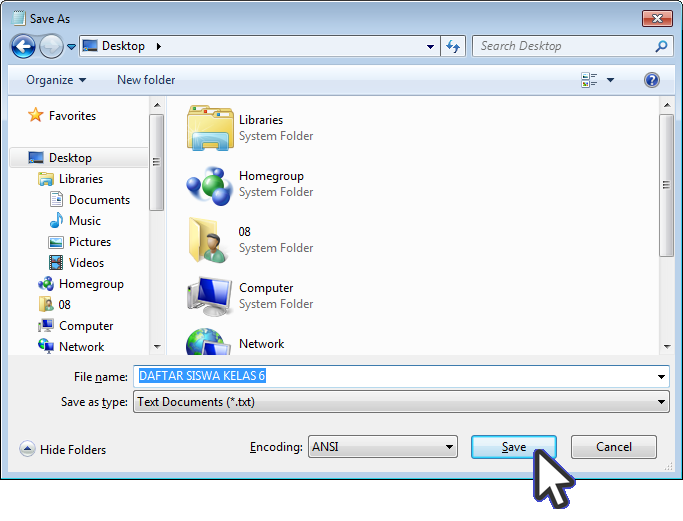Click the magnifier search icon
683x521 pixels.
click(x=661, y=46)
